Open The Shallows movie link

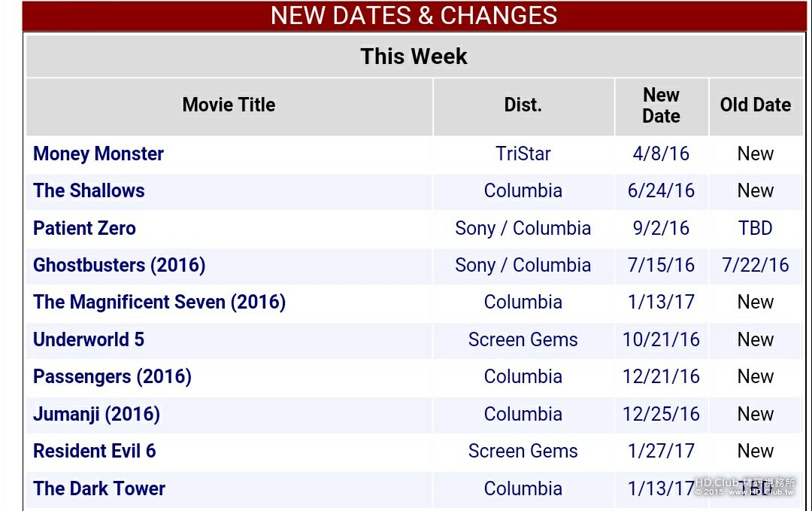(x=89, y=191)
